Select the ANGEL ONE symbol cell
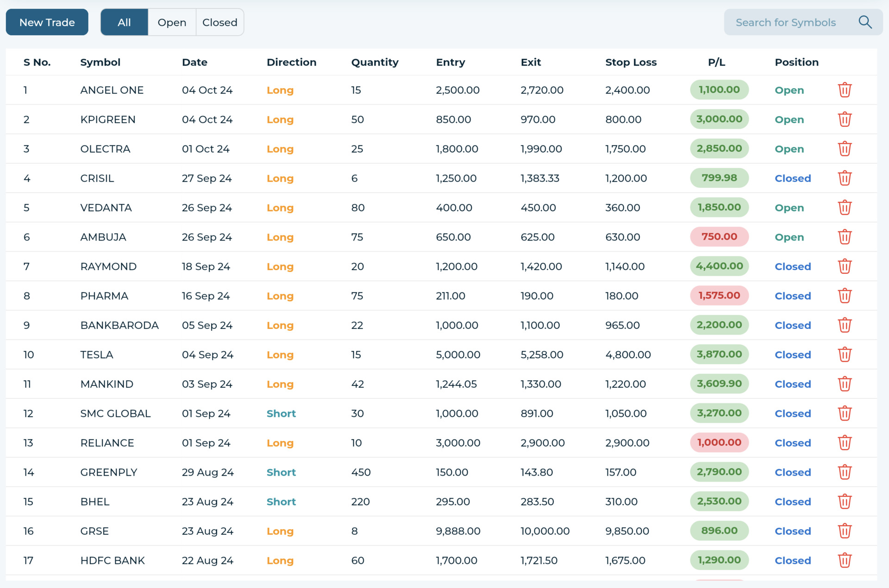The width and height of the screenshot is (889, 588). pos(112,90)
